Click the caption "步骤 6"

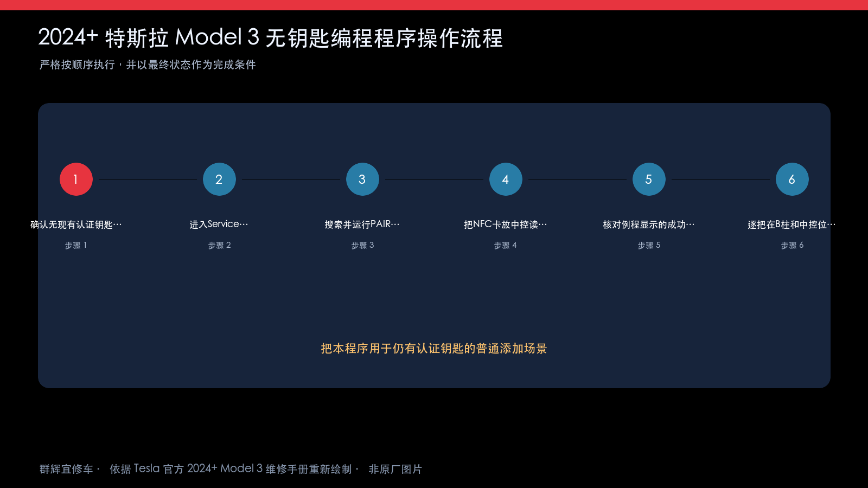(792, 246)
